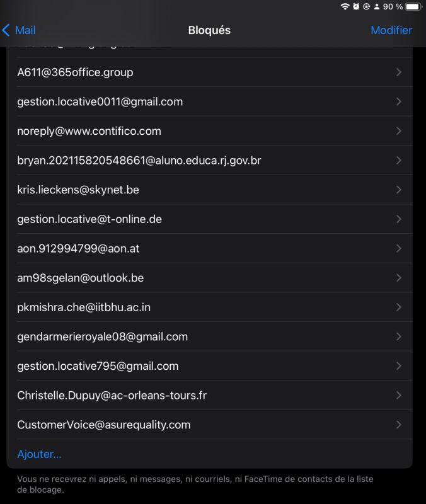
Task: Tap the orientation lock status icon
Action: coord(366,6)
